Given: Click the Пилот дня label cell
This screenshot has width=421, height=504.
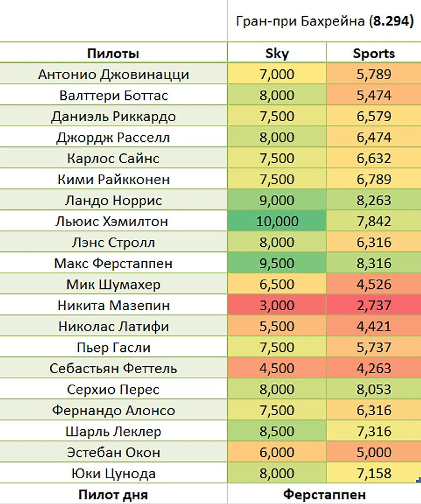Looking at the screenshot, I should click(x=114, y=494).
